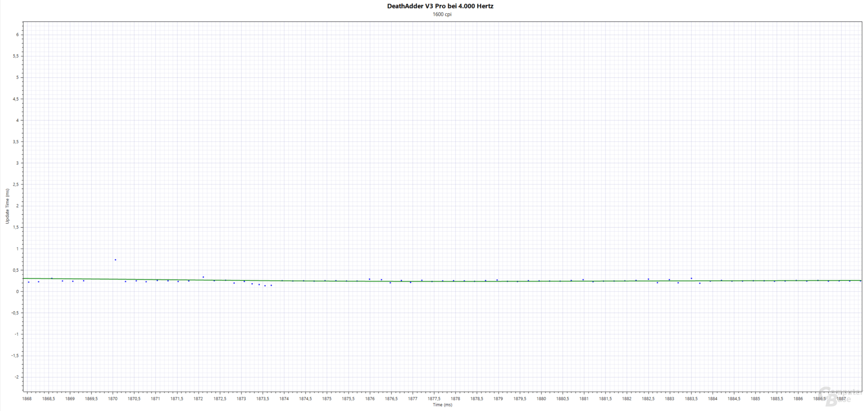Click the y-axis tick label '4'

(x=17, y=121)
